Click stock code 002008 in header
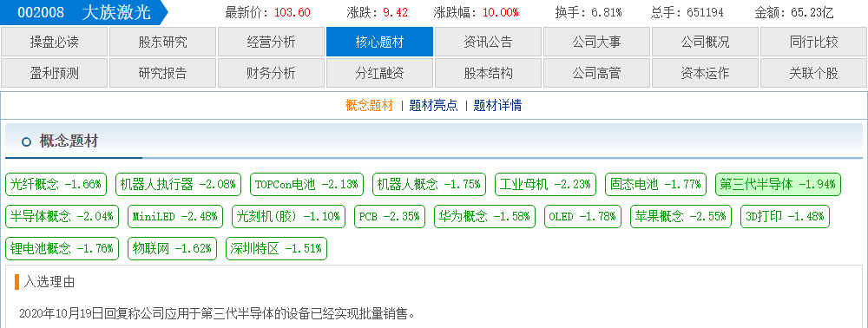Image resolution: width=868 pixels, height=328 pixels. (x=41, y=13)
